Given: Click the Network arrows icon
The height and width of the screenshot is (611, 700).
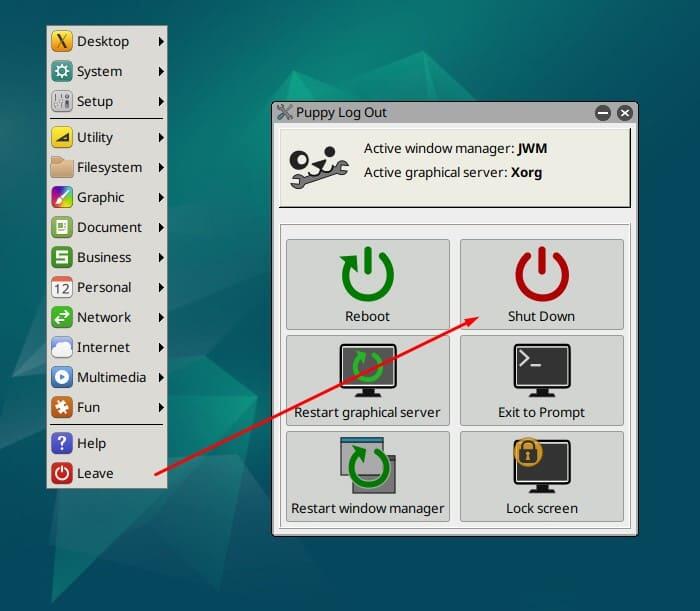Looking at the screenshot, I should 62,317.
